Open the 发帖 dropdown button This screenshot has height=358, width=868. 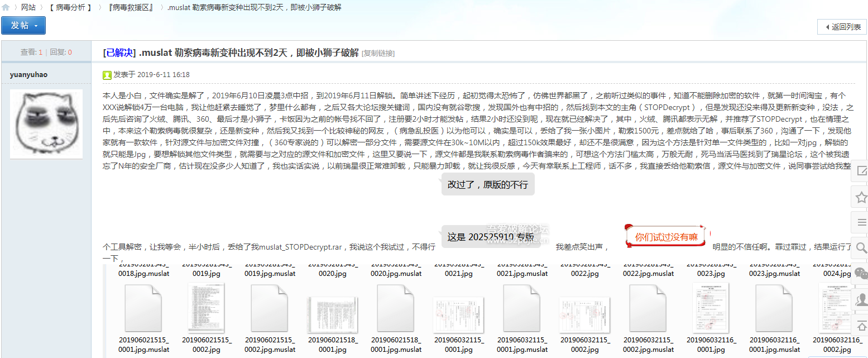click(x=23, y=26)
